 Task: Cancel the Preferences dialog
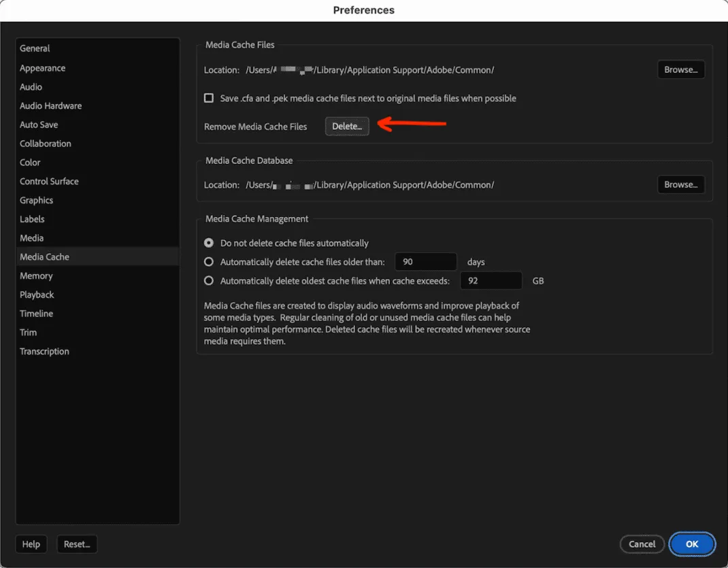coord(642,544)
